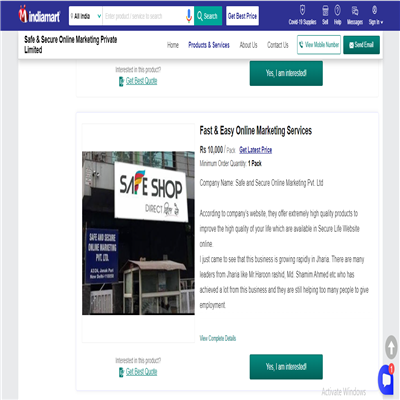Open the chat bubble widget
Viewport: 400px width, 400px height.
[387, 380]
